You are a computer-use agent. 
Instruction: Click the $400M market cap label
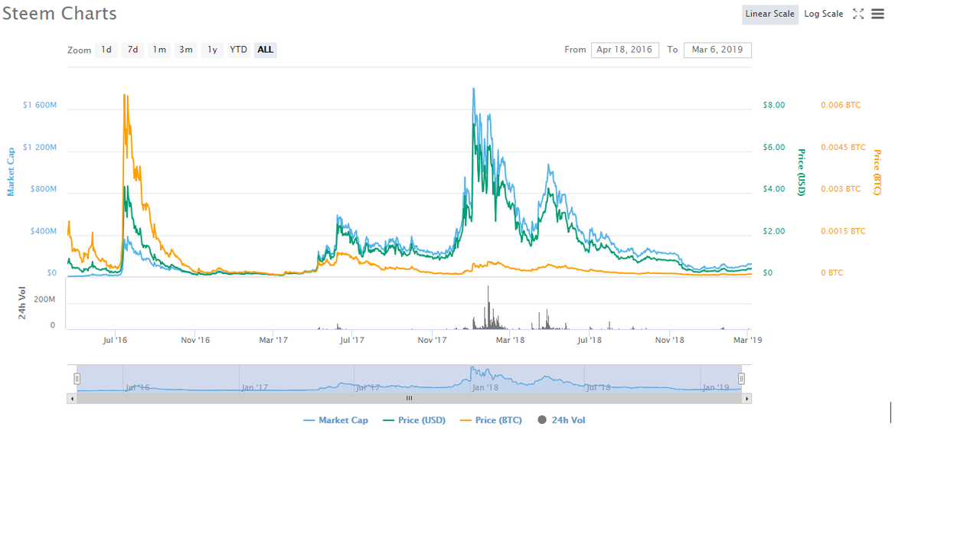coord(43,231)
